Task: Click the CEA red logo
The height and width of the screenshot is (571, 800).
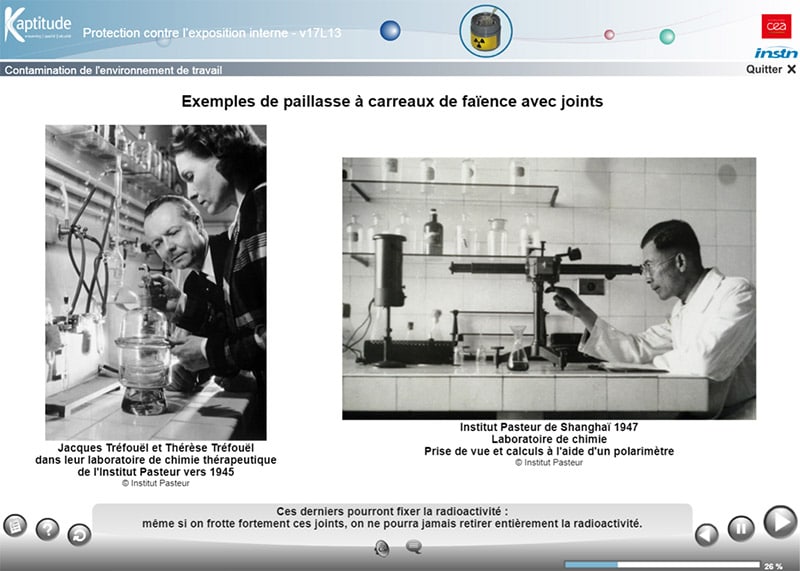Action: [776, 26]
